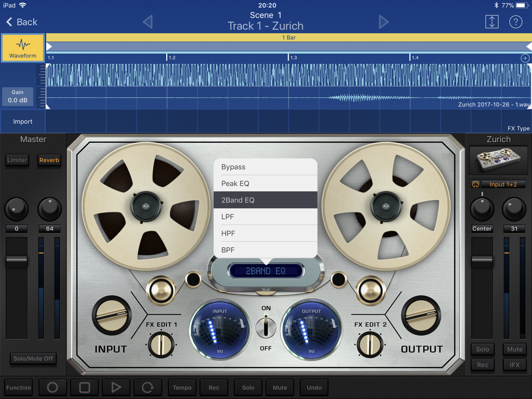
Task: Open the Zurich gadget thumbnail
Action: pyautogui.click(x=499, y=160)
